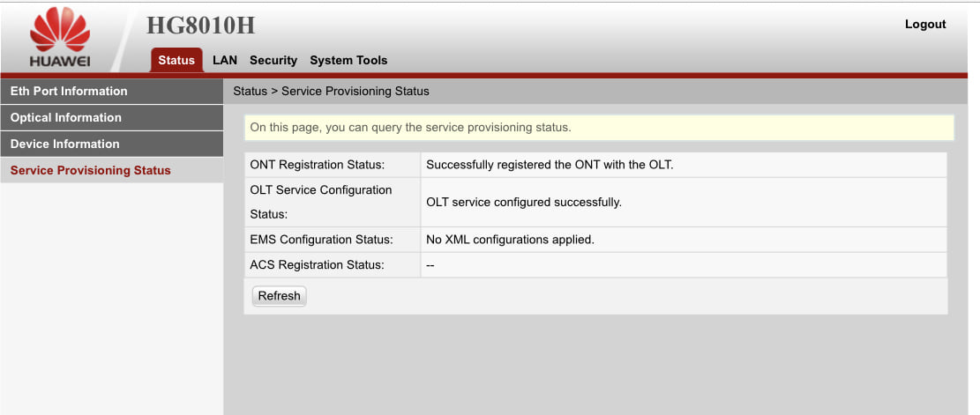Switch to the LAN tab
The height and width of the screenshot is (415, 980).
(225, 61)
